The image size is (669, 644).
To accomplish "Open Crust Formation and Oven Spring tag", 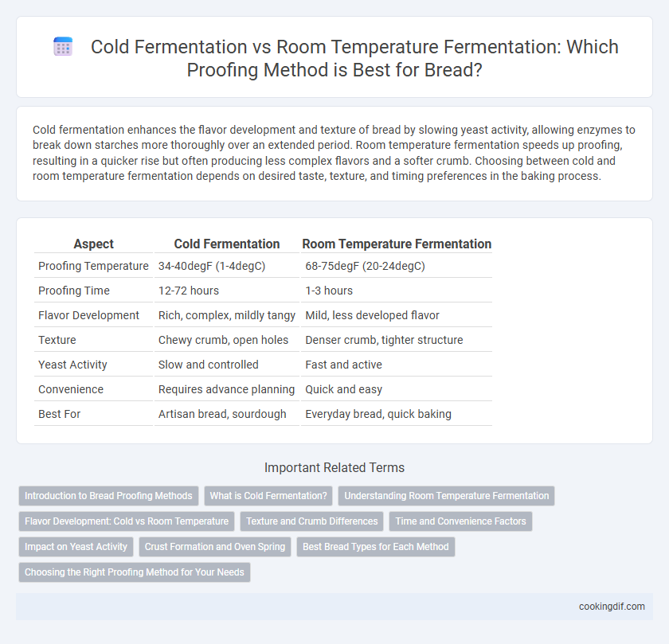I will point(215,547).
